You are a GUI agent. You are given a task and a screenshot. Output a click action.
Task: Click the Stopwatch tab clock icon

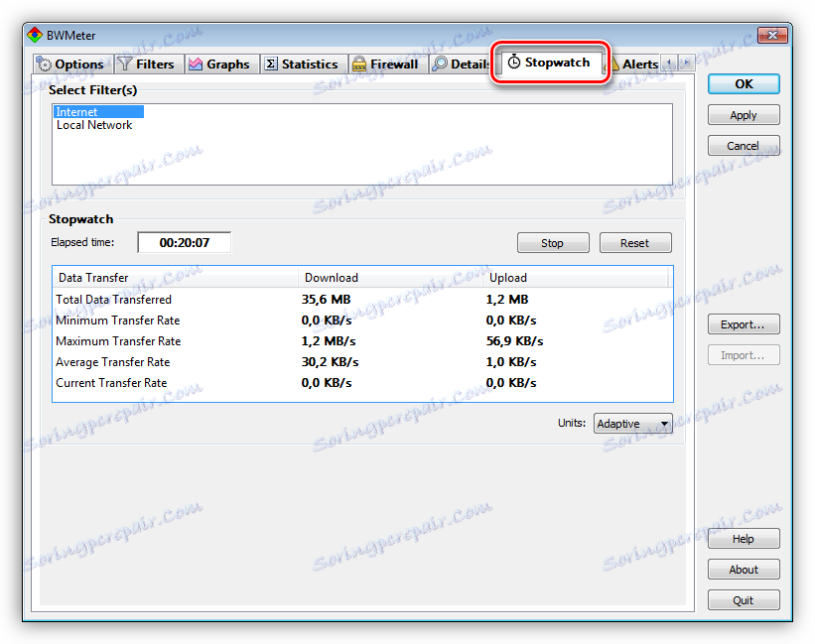pos(513,62)
